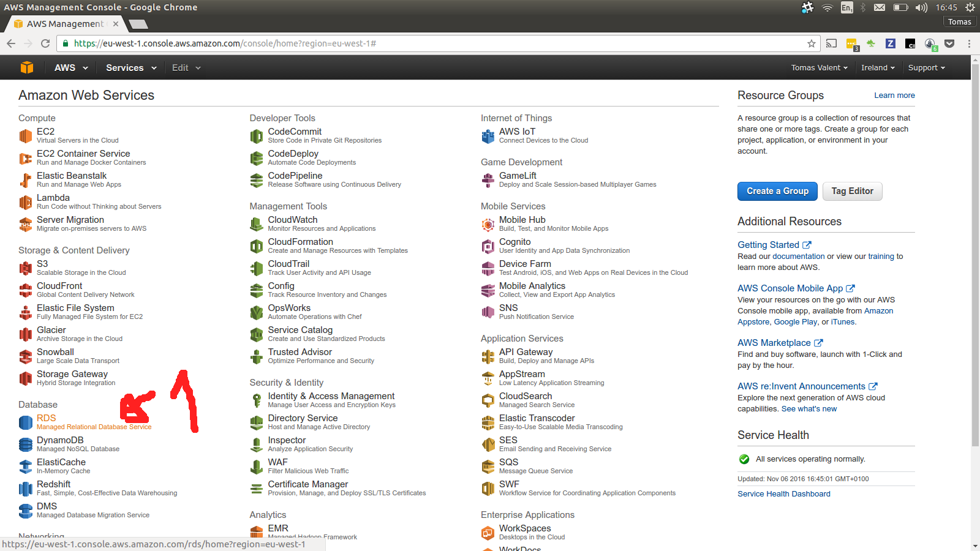Image resolution: width=980 pixels, height=551 pixels.
Task: Open the Certificate Manager link
Action: pos(308,484)
